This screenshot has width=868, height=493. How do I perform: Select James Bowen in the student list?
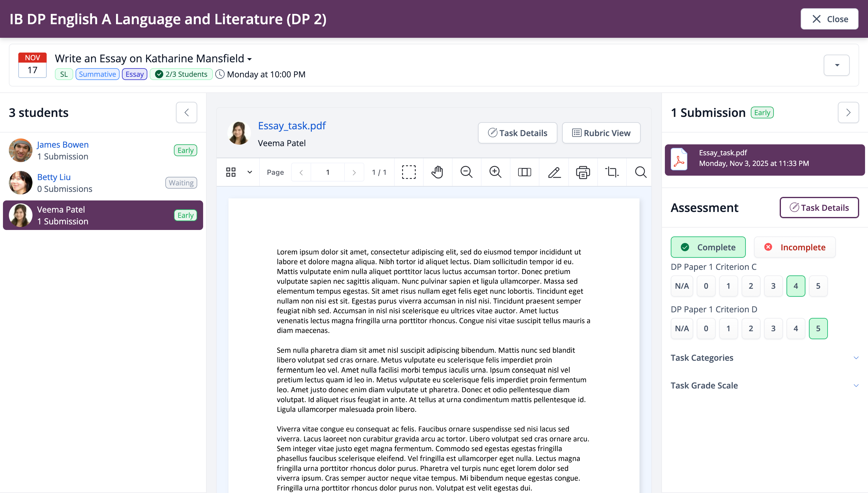[x=103, y=150]
